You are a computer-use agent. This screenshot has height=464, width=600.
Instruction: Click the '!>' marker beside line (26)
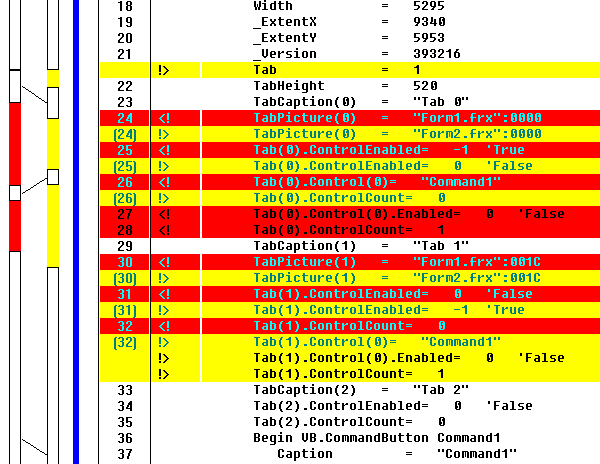[164, 198]
